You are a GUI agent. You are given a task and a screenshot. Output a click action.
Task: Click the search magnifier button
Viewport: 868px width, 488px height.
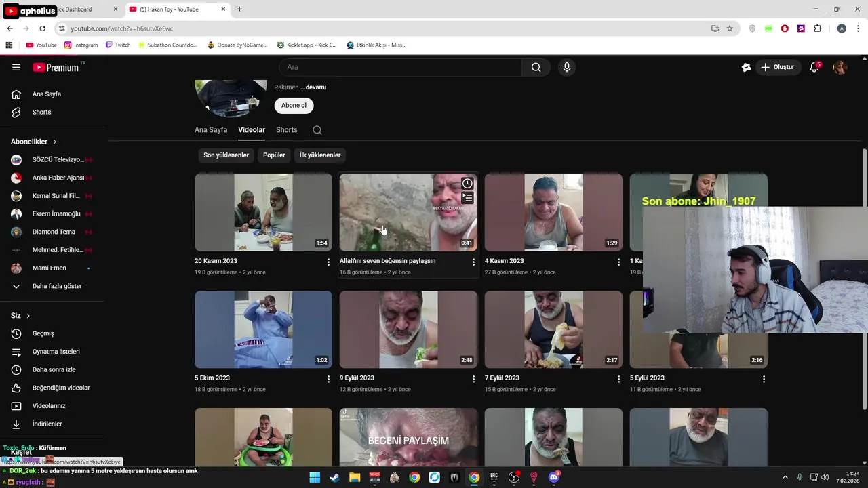pyautogui.click(x=536, y=67)
